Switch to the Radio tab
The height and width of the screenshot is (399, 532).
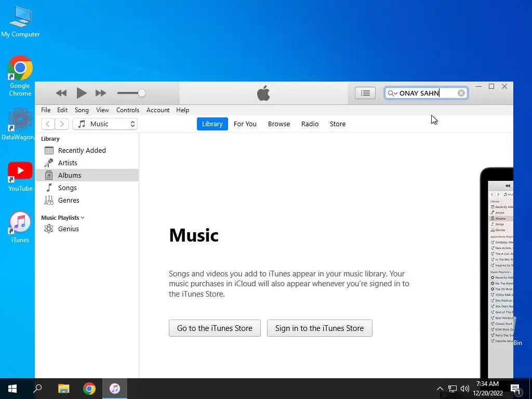(x=310, y=124)
